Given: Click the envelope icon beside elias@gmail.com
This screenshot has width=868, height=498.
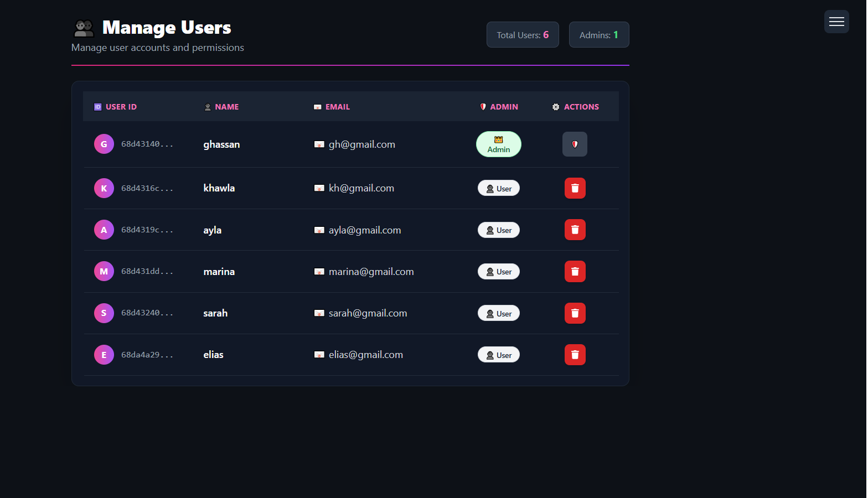Looking at the screenshot, I should click(x=319, y=355).
